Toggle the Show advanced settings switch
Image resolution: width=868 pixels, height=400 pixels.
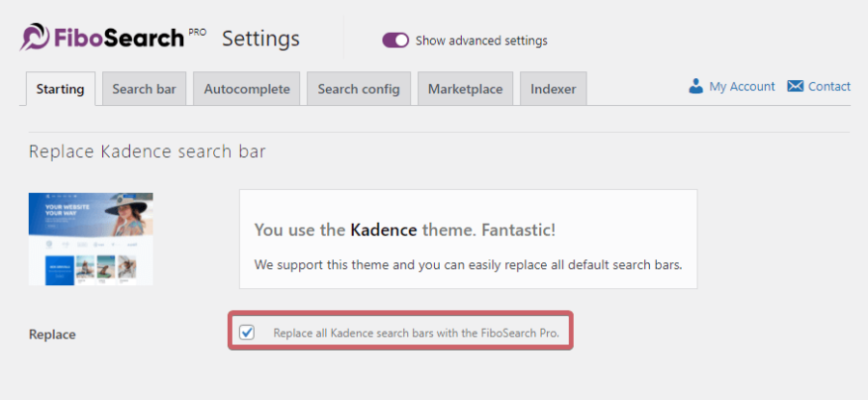[x=395, y=40]
